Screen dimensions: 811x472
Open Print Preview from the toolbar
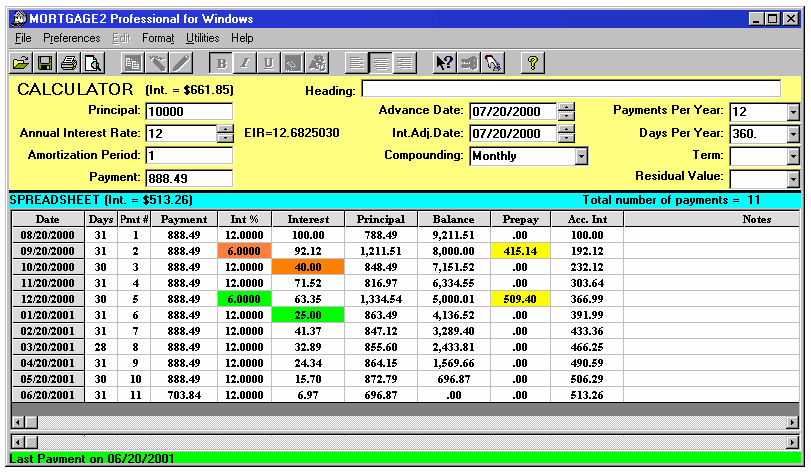(x=92, y=63)
